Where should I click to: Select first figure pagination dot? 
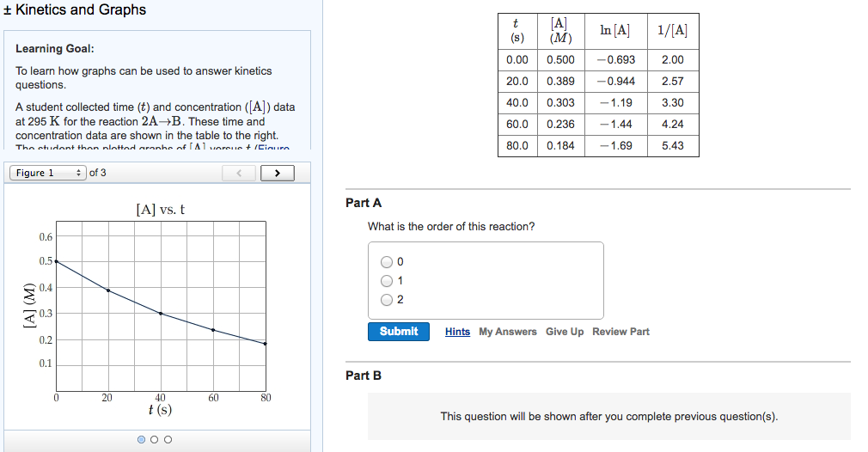point(141,439)
